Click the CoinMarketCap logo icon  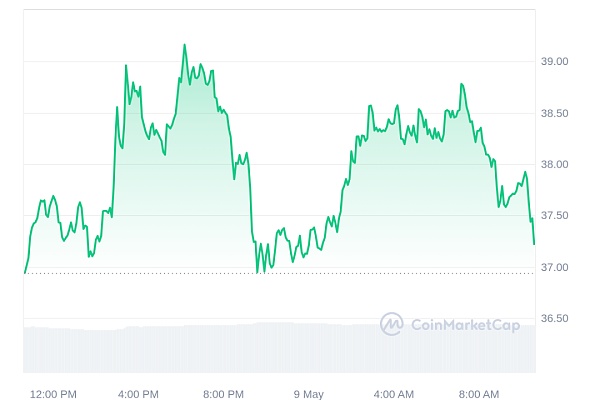[391, 324]
